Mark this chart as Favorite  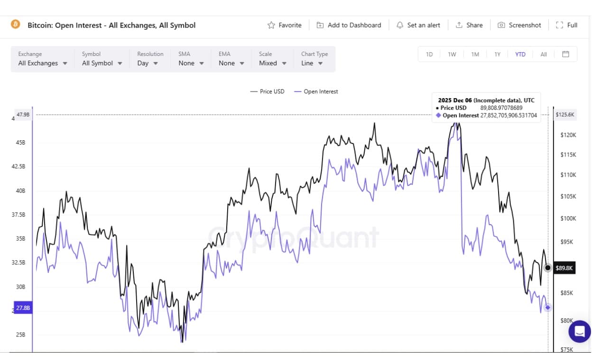click(x=284, y=25)
